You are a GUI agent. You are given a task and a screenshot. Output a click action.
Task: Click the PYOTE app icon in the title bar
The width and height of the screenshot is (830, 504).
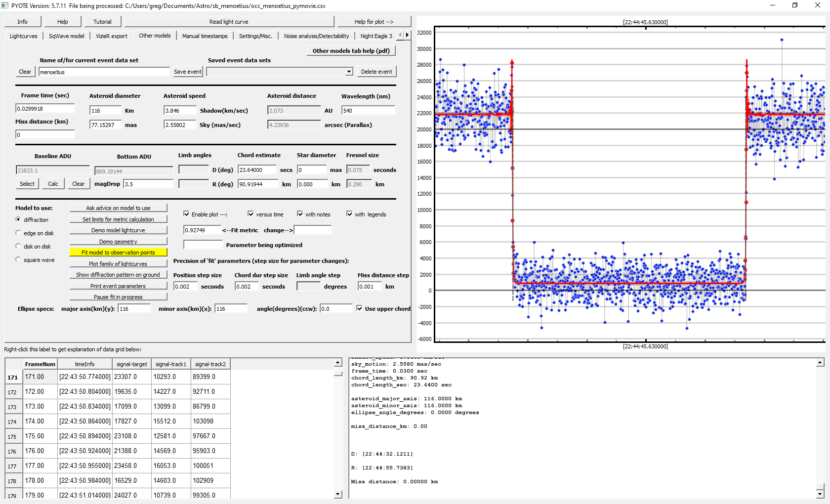(5, 5)
